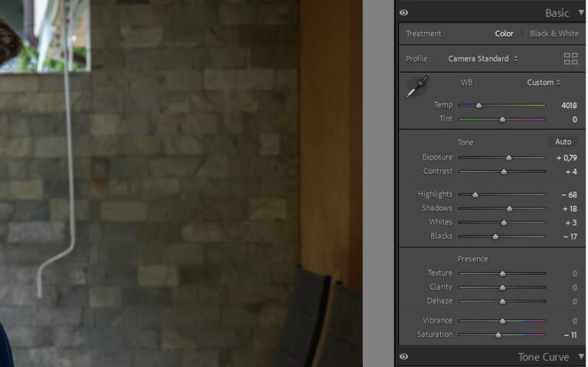Click the Dehaze value field

coord(574,302)
